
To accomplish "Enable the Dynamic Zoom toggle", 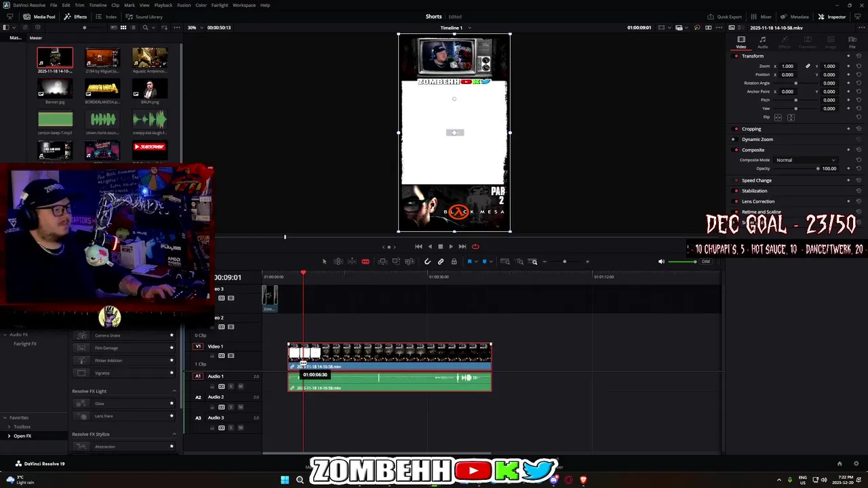I will [733, 139].
